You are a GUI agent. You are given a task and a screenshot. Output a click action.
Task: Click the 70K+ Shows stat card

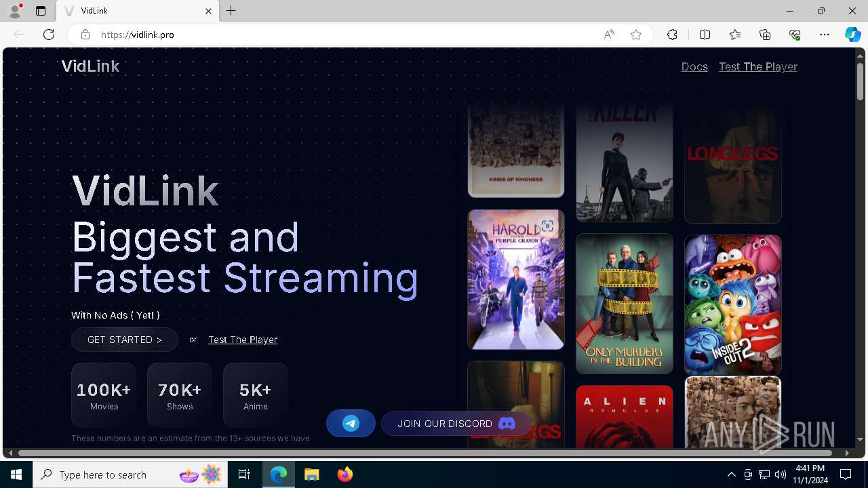pos(180,395)
